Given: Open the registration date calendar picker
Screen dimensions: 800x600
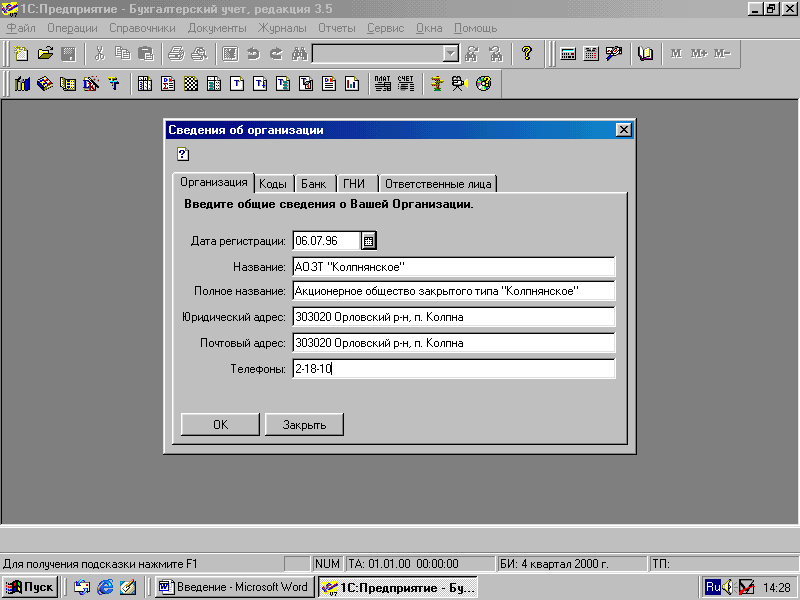Looking at the screenshot, I should point(368,240).
